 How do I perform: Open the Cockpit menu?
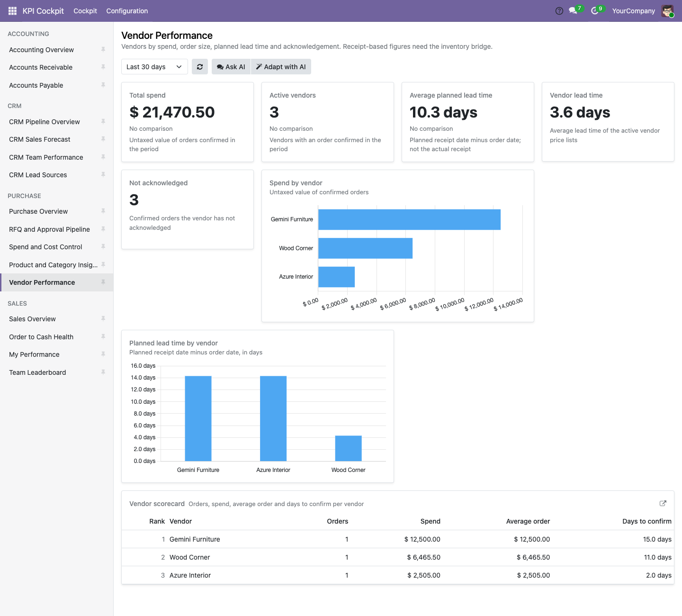pyautogui.click(x=85, y=11)
